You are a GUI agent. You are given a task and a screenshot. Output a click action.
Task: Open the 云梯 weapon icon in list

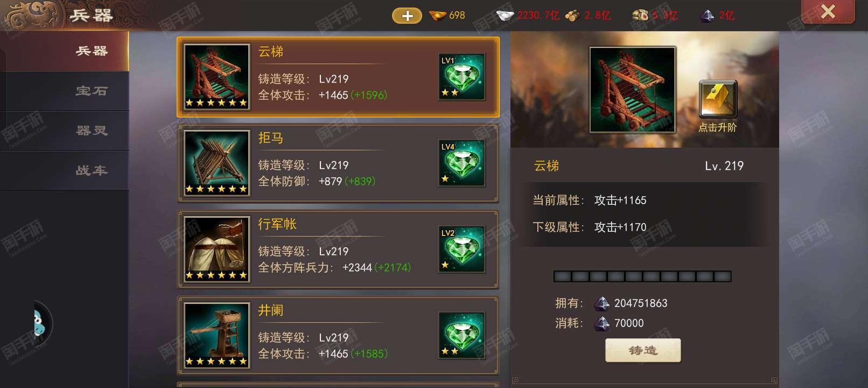click(x=217, y=77)
